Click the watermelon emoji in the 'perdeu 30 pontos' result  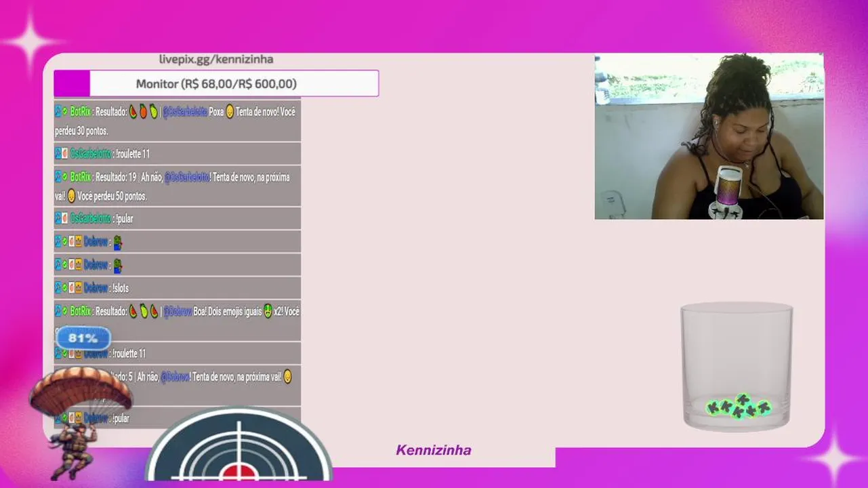[x=133, y=112]
